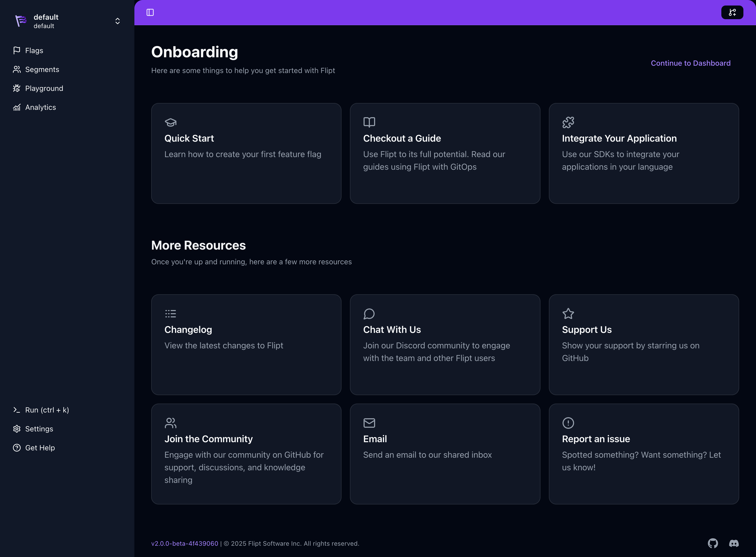
Task: Launch Run command palette
Action: (x=47, y=410)
